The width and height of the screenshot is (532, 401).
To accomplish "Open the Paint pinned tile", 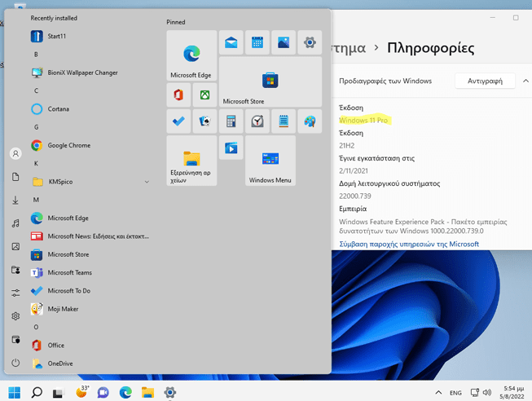I will pos(310,121).
